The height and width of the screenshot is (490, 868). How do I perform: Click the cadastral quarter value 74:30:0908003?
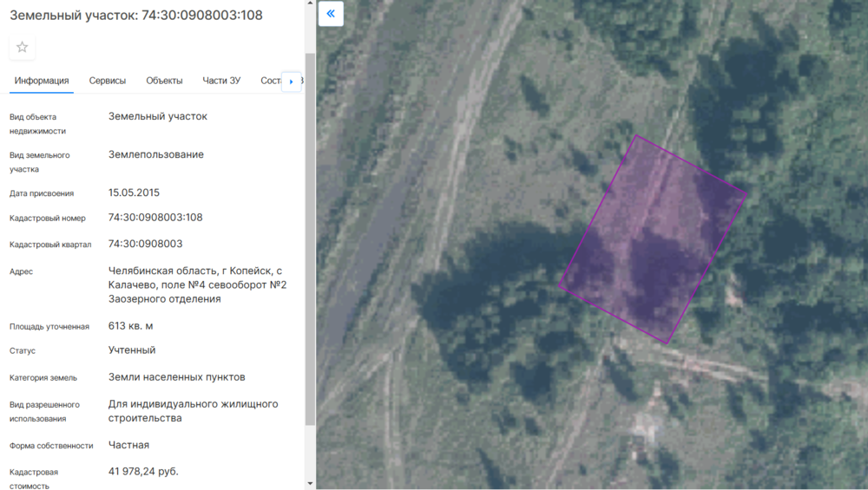click(x=145, y=244)
